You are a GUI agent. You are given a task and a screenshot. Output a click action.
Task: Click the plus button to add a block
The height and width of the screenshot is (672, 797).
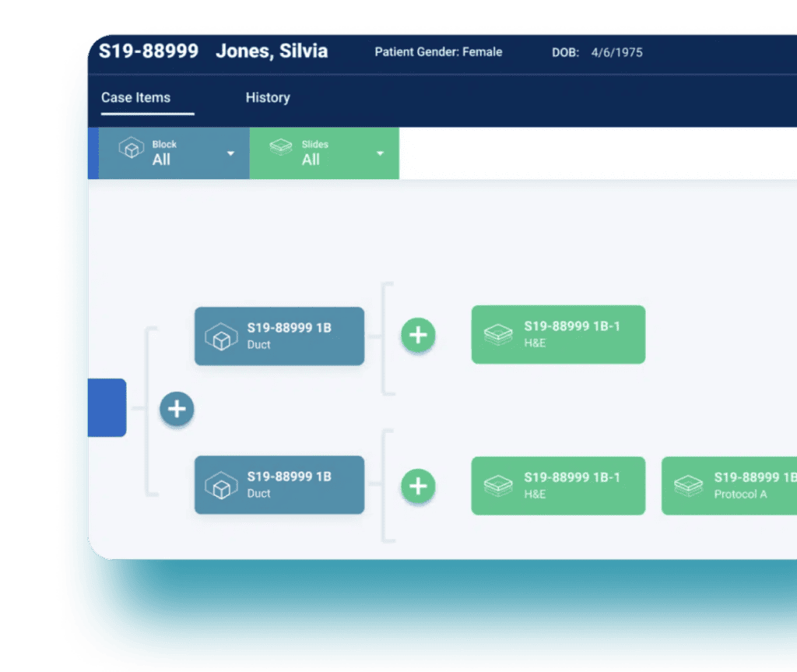177,409
